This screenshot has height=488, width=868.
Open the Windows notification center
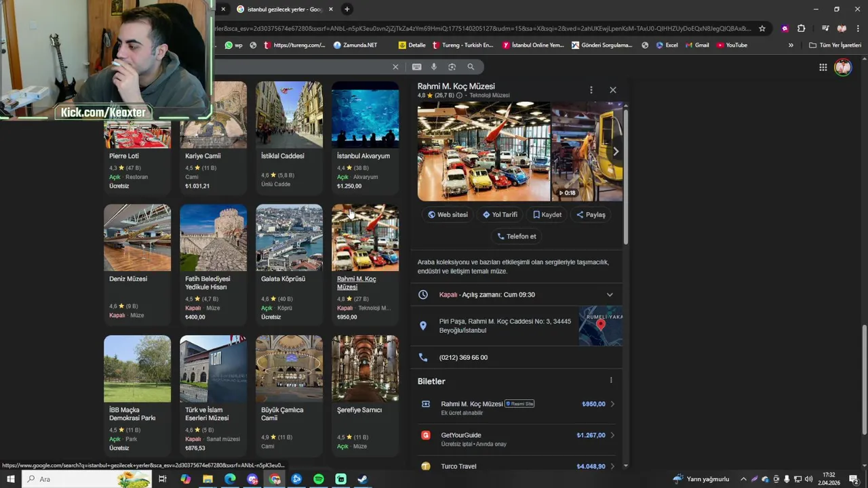[x=854, y=479]
